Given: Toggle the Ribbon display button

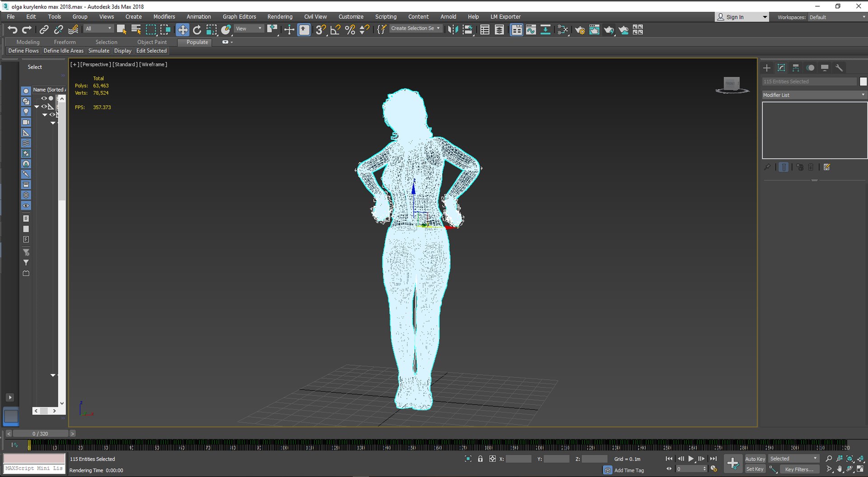Looking at the screenshot, I should (x=517, y=30).
